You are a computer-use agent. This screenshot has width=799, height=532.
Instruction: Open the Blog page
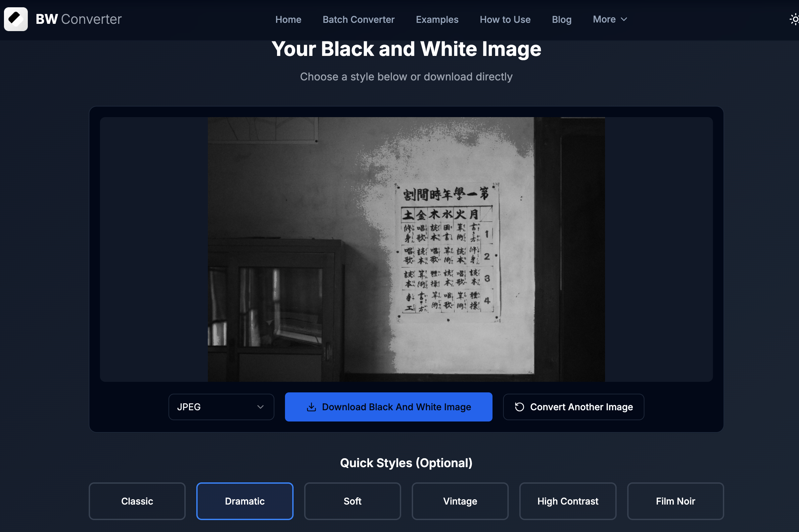[x=562, y=19]
